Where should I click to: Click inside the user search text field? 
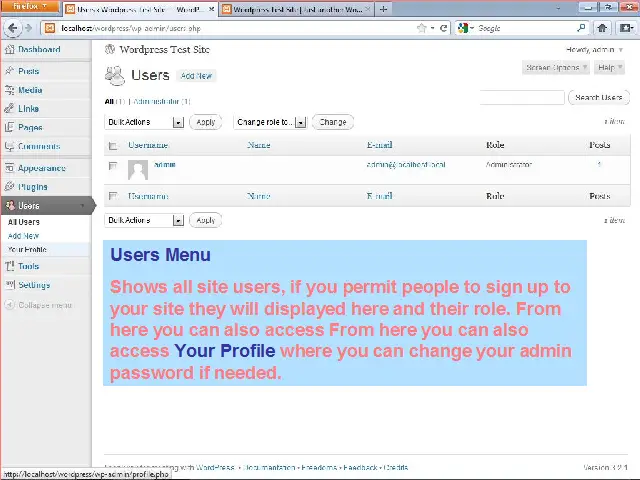click(522, 98)
